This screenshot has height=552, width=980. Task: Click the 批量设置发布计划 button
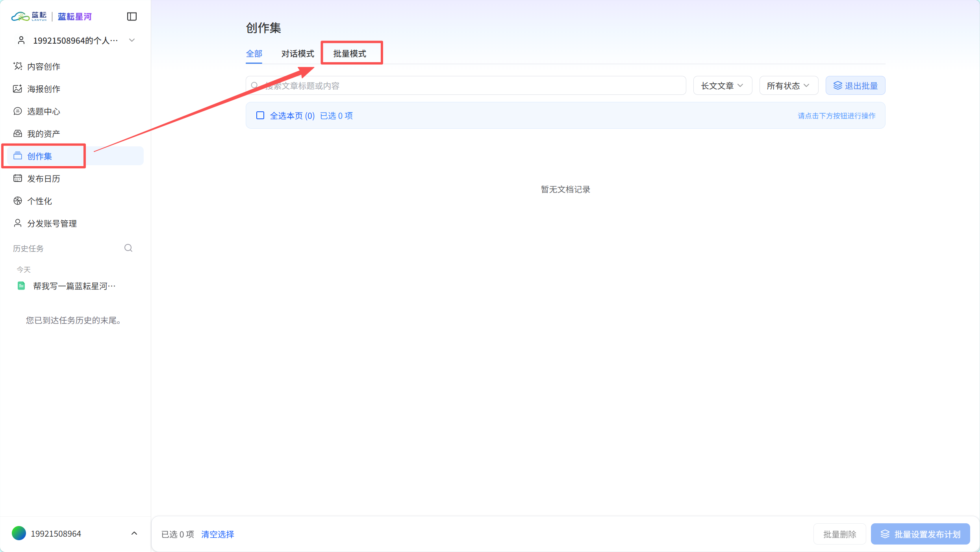920,534
